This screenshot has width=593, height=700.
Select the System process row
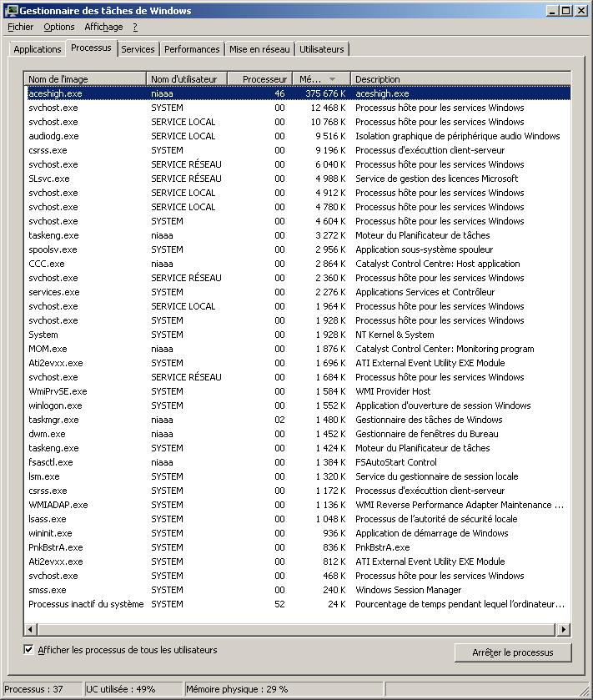(x=297, y=335)
